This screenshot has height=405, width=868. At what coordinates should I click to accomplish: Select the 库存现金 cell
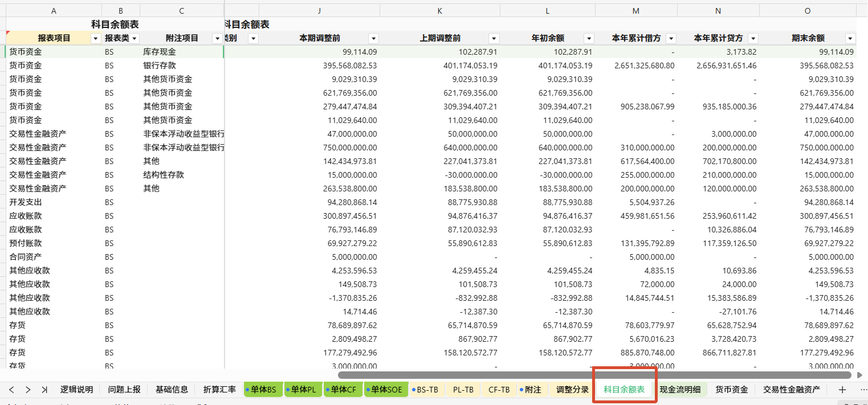click(x=181, y=52)
